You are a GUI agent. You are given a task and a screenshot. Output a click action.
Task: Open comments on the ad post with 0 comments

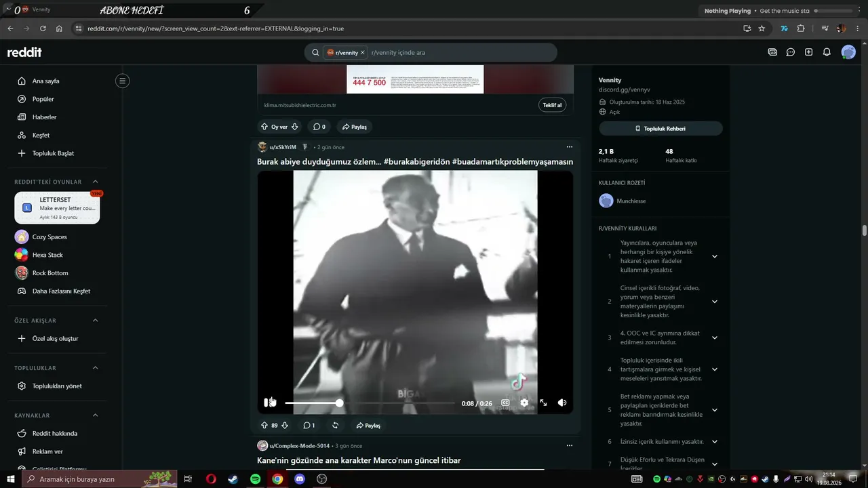tap(319, 127)
